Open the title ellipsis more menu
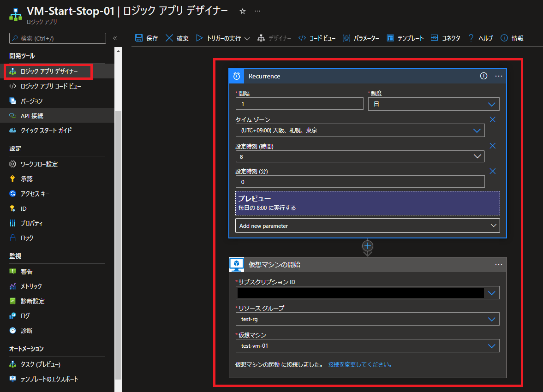This screenshot has width=543, height=392. [257, 11]
